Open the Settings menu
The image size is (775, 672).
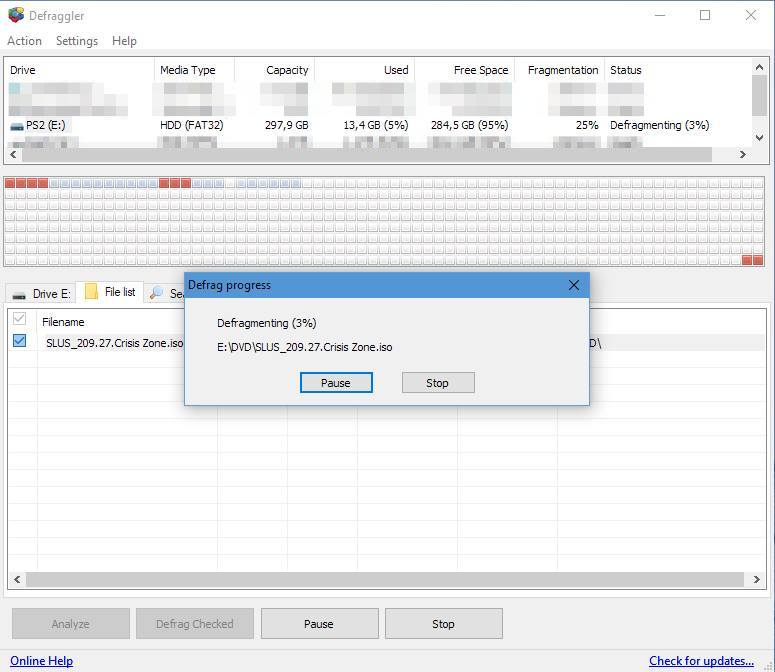click(77, 41)
